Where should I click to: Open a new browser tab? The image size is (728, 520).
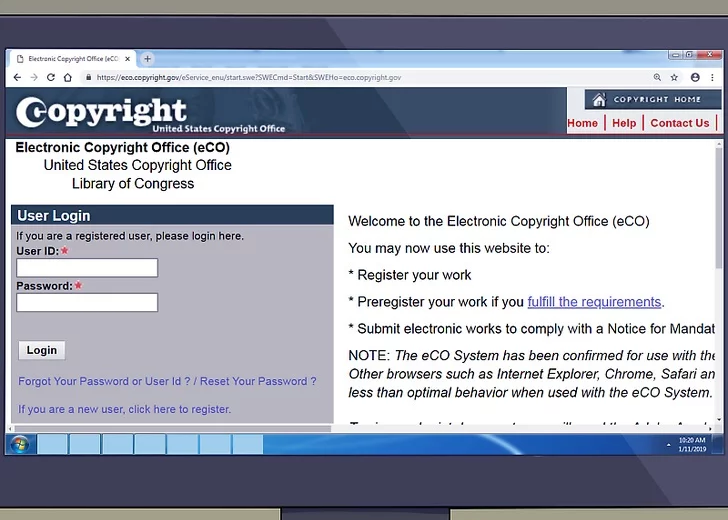147,59
